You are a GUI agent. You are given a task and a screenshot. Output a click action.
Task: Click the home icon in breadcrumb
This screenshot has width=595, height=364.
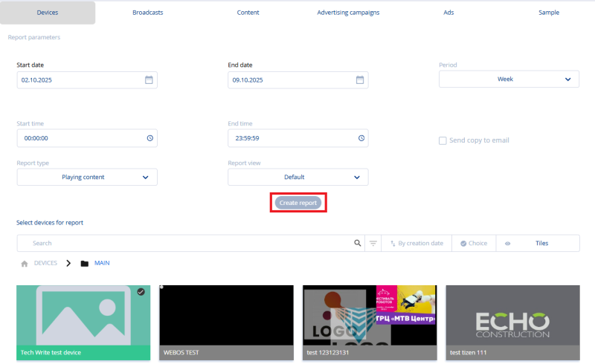25,263
